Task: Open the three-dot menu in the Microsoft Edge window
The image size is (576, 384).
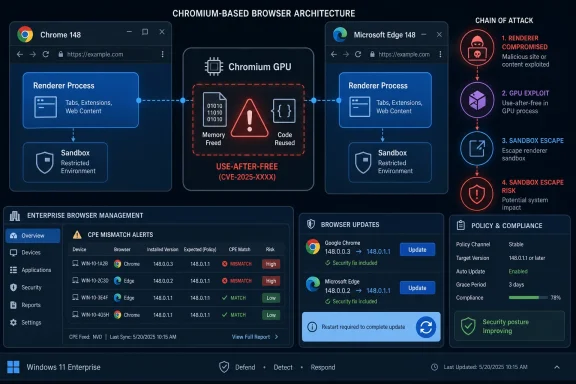Action: point(440,54)
